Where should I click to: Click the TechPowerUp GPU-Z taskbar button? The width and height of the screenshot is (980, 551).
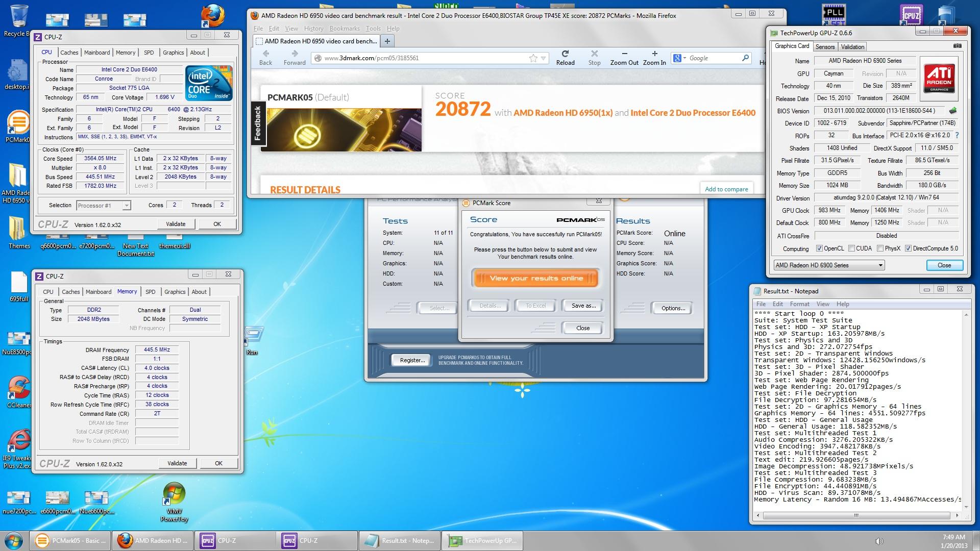point(482,541)
